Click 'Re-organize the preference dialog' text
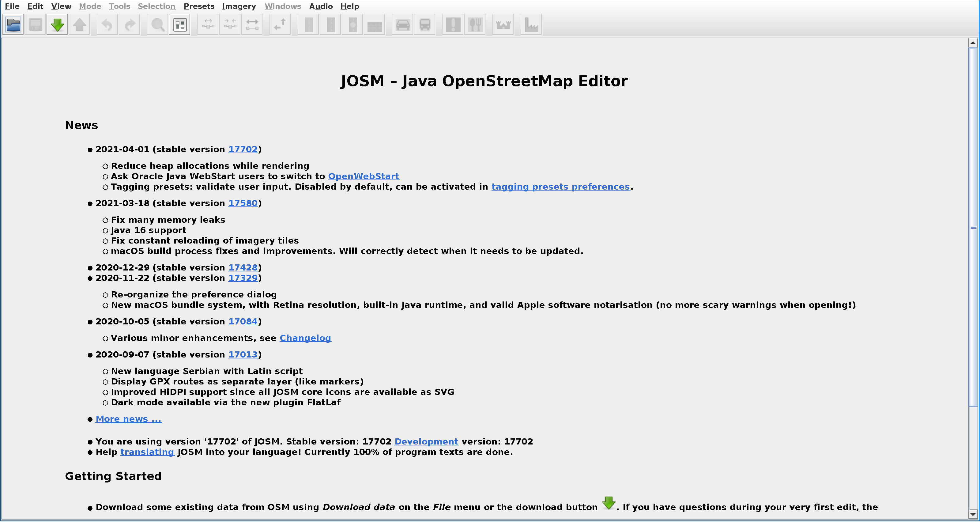The width and height of the screenshot is (980, 522). click(x=194, y=295)
